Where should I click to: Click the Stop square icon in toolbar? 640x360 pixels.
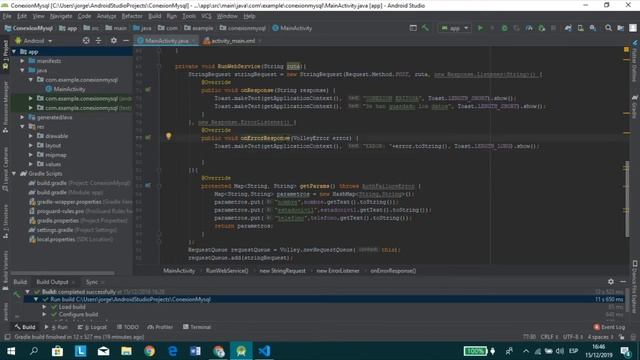[553, 28]
